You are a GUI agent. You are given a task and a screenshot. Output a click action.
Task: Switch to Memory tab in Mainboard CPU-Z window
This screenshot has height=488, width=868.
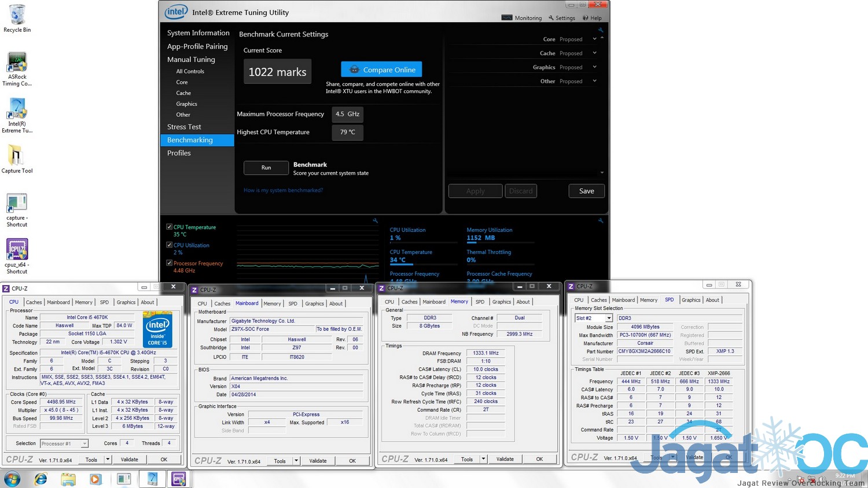pyautogui.click(x=272, y=304)
